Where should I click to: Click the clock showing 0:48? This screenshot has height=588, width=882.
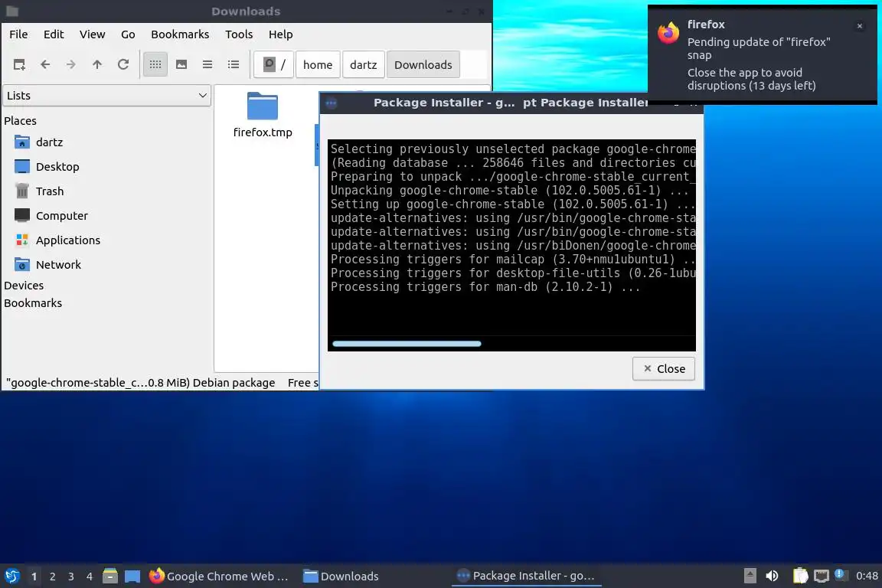(x=867, y=576)
